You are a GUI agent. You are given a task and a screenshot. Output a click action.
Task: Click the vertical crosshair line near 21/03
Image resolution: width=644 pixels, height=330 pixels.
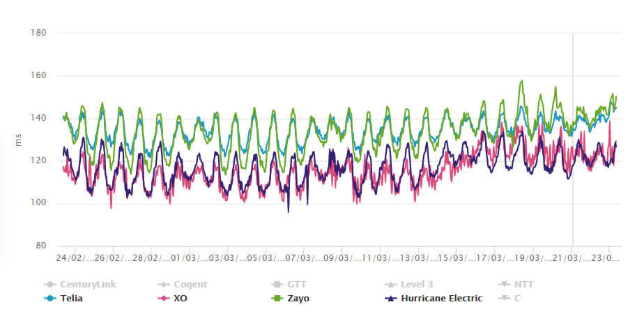pos(573,140)
